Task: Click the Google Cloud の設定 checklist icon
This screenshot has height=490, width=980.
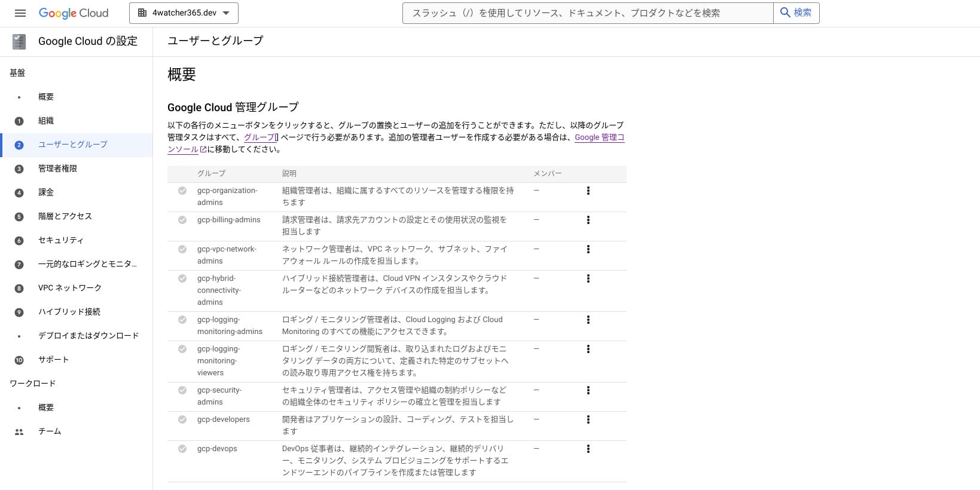Action: pyautogui.click(x=19, y=41)
